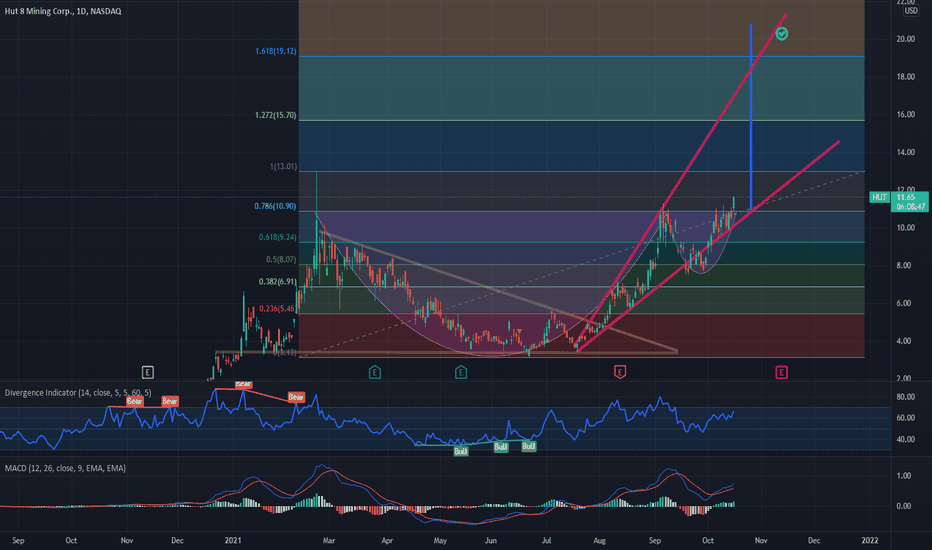Click the 14.00 price axis label
Image resolution: width=932 pixels, height=550 pixels.
[906, 152]
